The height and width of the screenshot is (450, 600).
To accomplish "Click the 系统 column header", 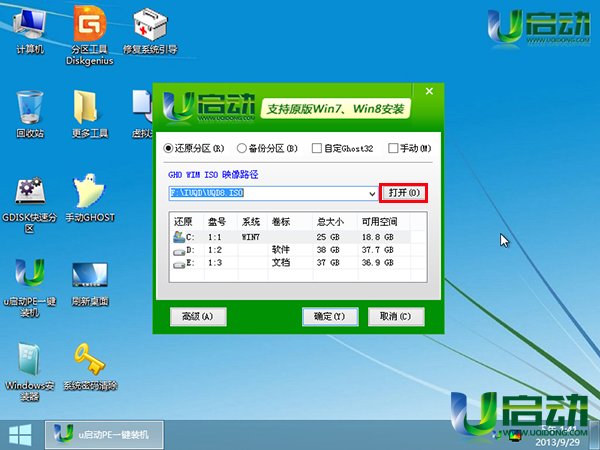I will click(253, 222).
